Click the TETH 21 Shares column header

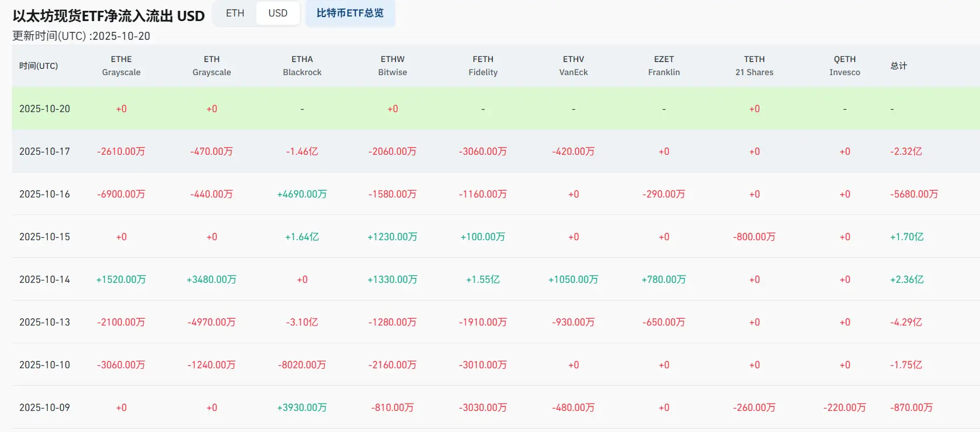click(x=754, y=66)
